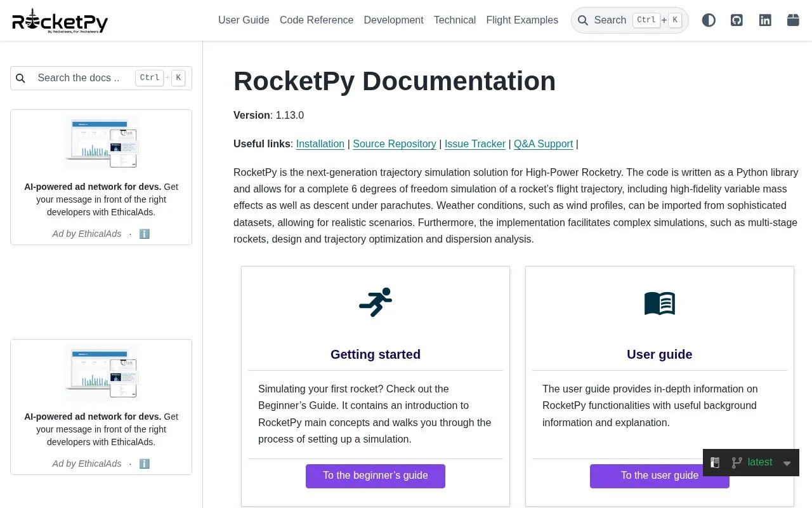Click bottom Ad by EthicalAds label
The width and height of the screenshot is (812, 508).
87,464
